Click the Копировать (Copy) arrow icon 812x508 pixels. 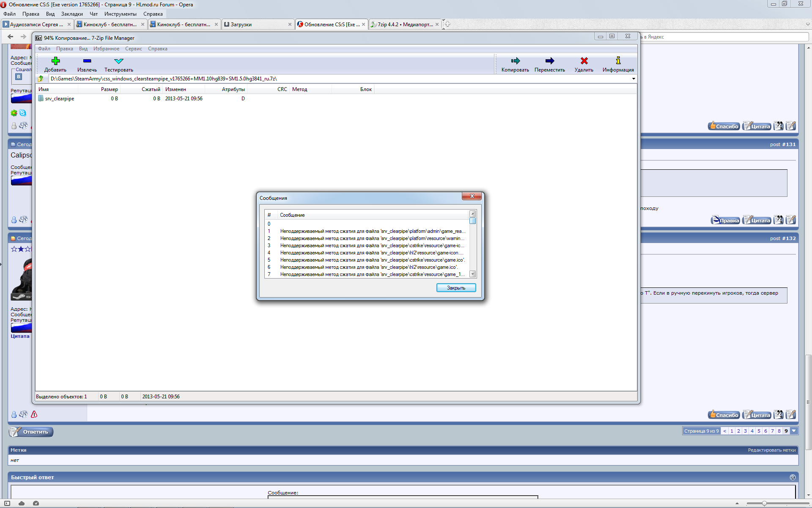pyautogui.click(x=515, y=61)
